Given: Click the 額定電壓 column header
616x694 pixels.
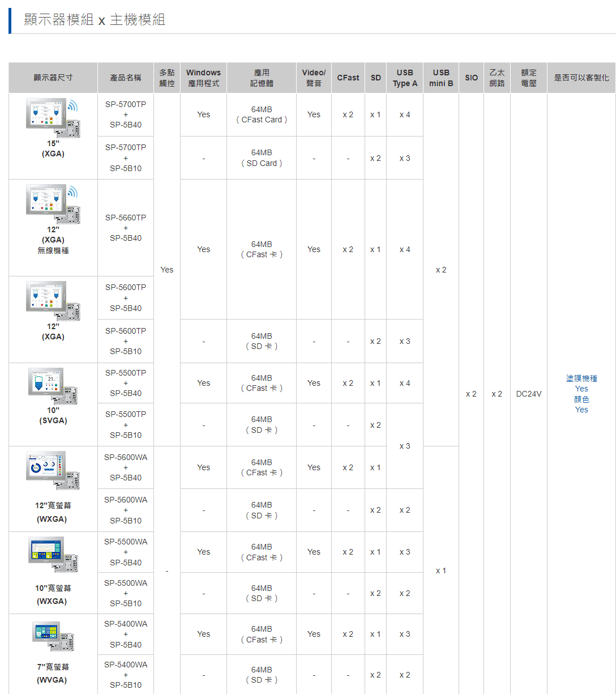Looking at the screenshot, I should (529, 78).
